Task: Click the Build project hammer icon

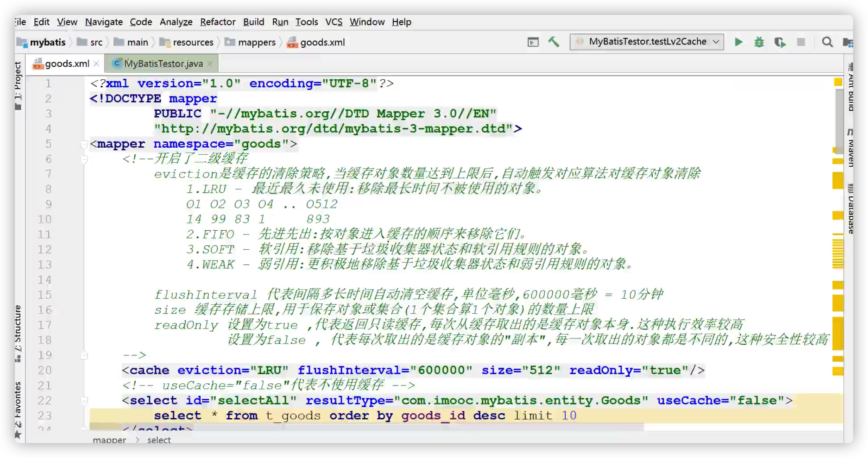Action: click(553, 42)
